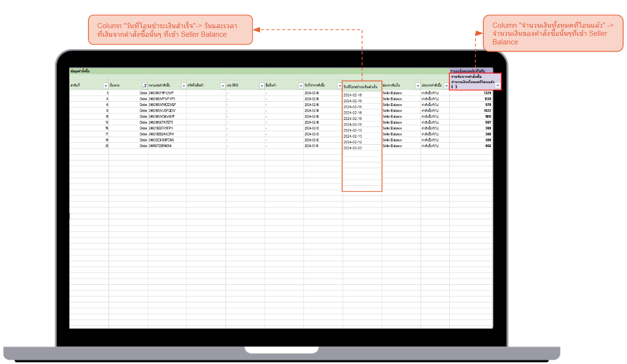Open the filter icon on "จำนวนเงินทั้งหมดที่โอนแล้ว" column
Screen dimensions: 627x364
(x=497, y=86)
